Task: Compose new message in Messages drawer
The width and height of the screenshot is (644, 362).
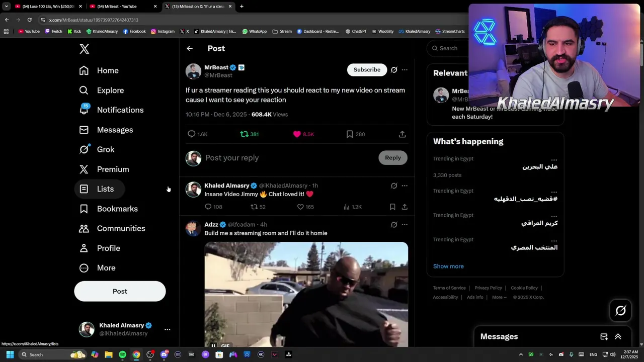Action: pyautogui.click(x=604, y=337)
